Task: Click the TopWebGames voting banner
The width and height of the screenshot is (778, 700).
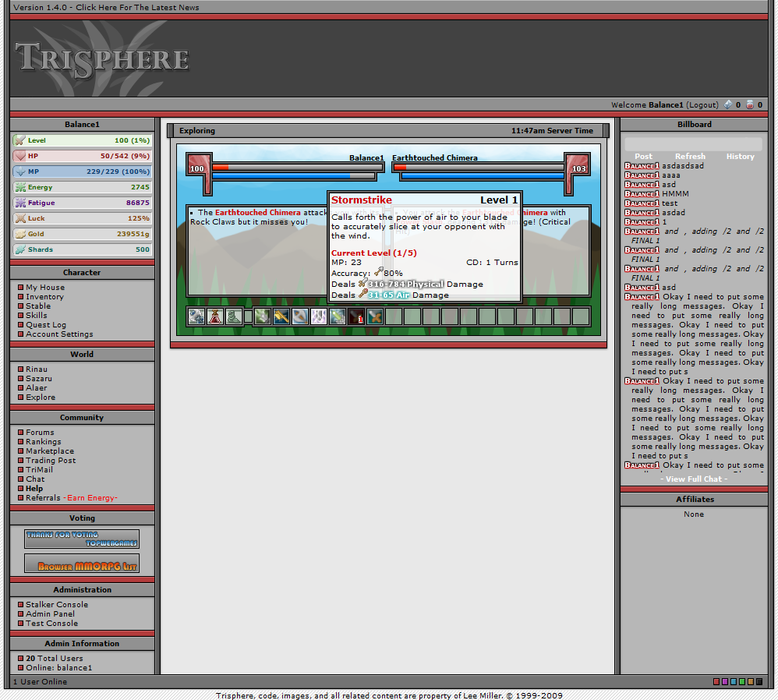Action: click(82, 539)
